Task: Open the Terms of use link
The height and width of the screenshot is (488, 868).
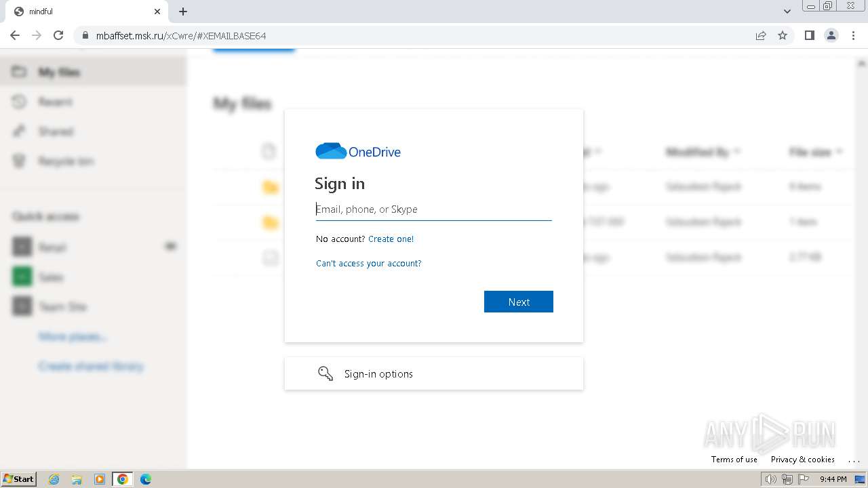Action: coord(734,460)
